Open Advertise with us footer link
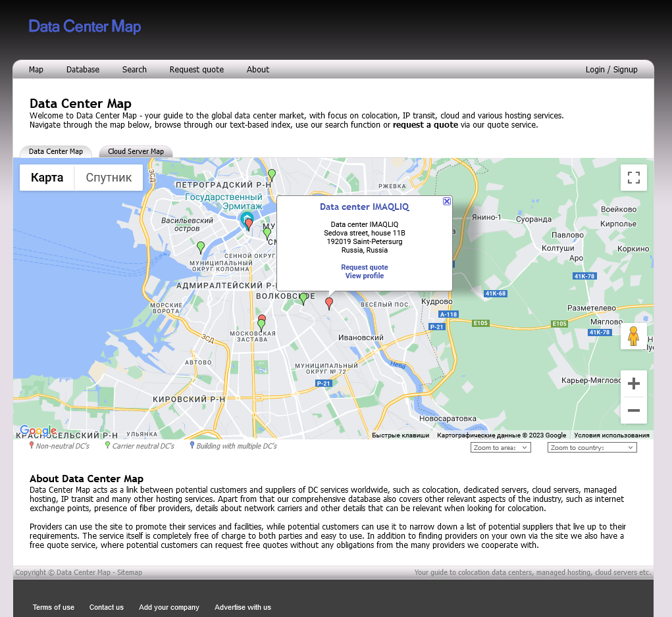 click(243, 607)
